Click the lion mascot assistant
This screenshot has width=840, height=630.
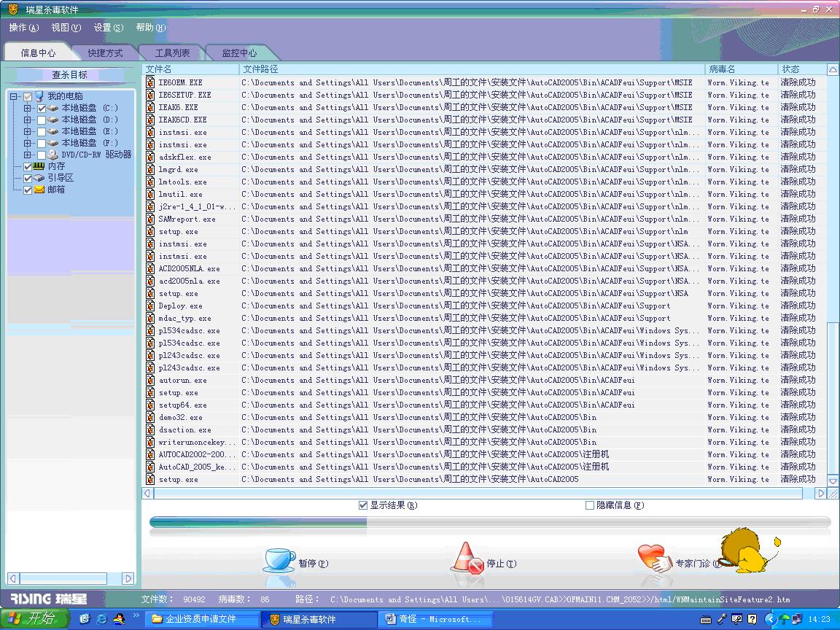tap(748, 551)
